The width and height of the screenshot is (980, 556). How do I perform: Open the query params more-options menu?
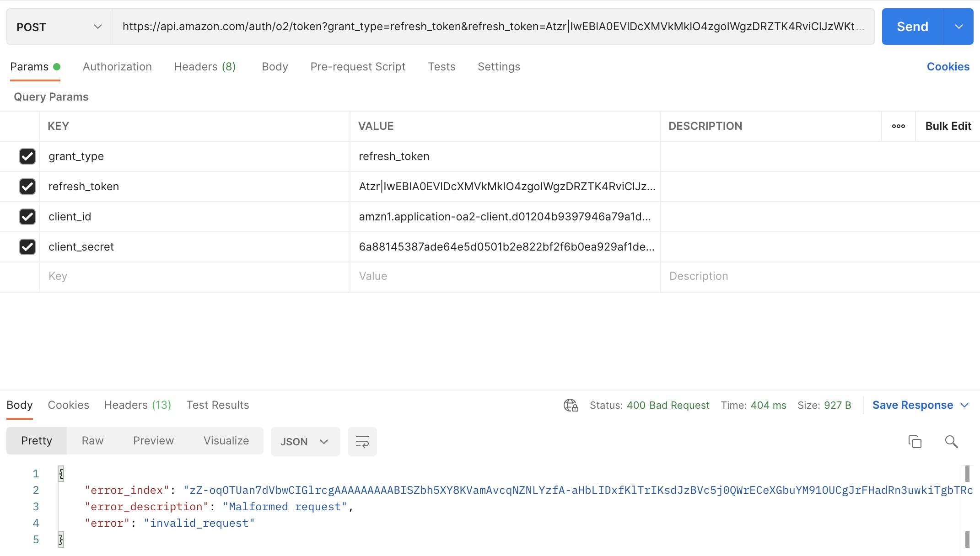click(x=899, y=126)
